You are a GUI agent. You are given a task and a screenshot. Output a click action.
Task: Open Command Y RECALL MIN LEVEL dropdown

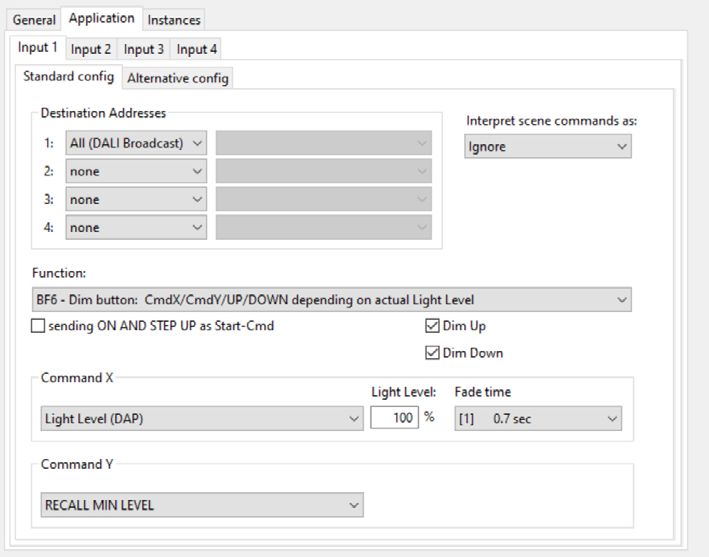pyautogui.click(x=202, y=505)
